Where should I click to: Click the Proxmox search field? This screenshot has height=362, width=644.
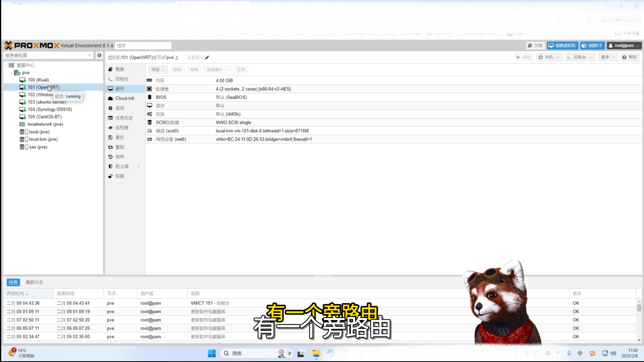click(x=143, y=46)
